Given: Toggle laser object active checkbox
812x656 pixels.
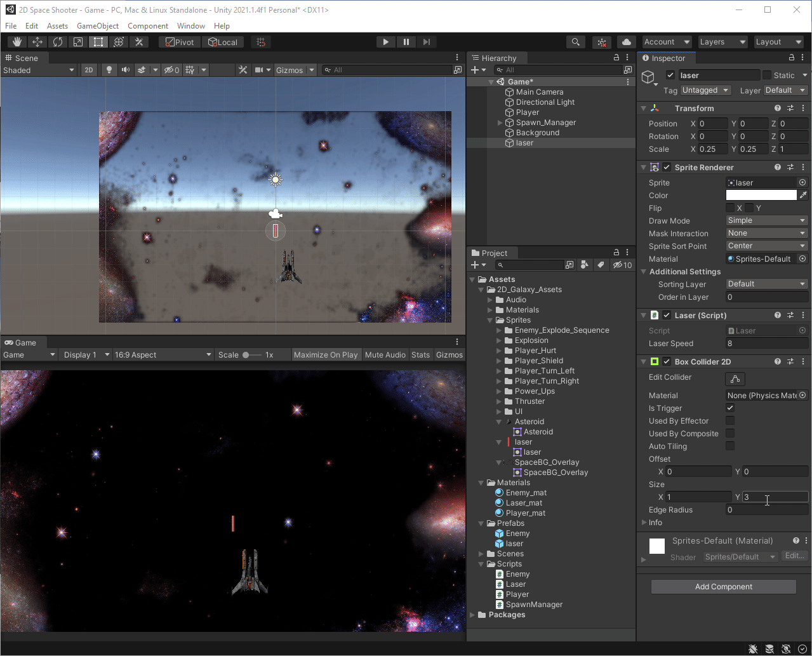Looking at the screenshot, I should coord(670,75).
